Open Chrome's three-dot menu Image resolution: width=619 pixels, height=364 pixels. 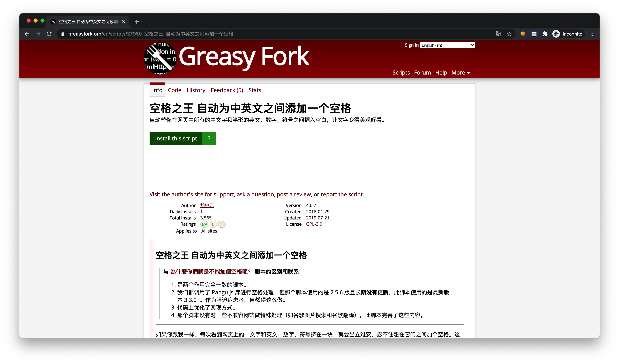[x=592, y=34]
